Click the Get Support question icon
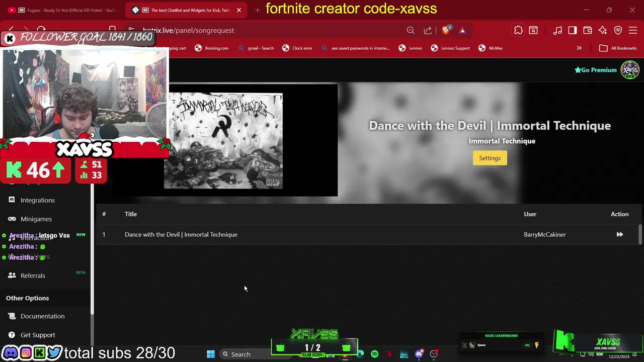The height and width of the screenshot is (362, 644). pos(12,335)
